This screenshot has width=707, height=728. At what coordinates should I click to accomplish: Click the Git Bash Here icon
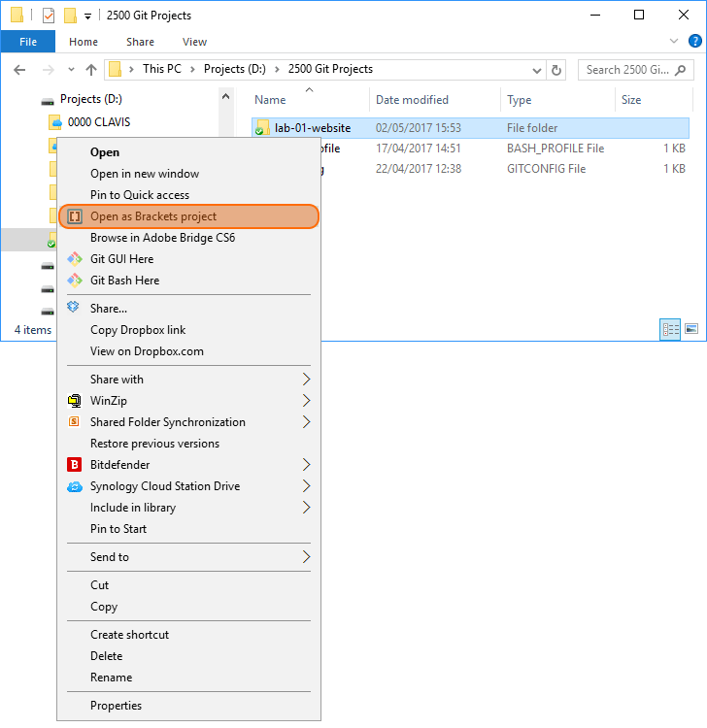[x=75, y=281]
